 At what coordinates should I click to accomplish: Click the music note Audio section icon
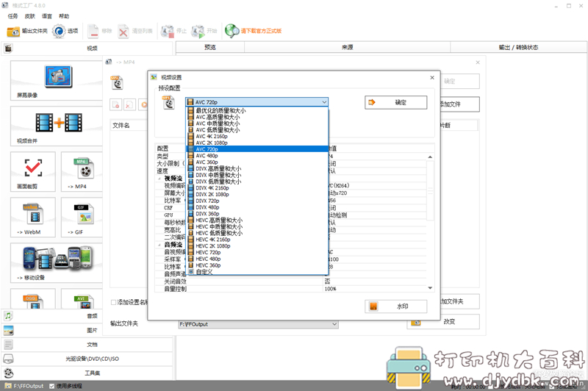click(x=8, y=316)
